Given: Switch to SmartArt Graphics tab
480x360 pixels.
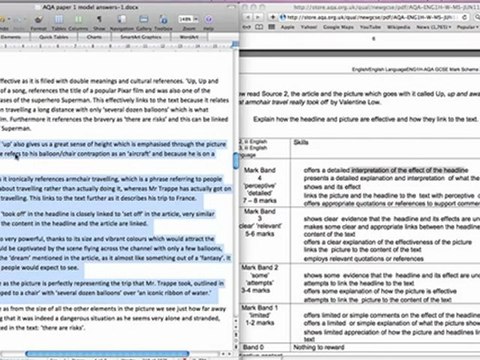Looking at the screenshot, I should 141,37.
